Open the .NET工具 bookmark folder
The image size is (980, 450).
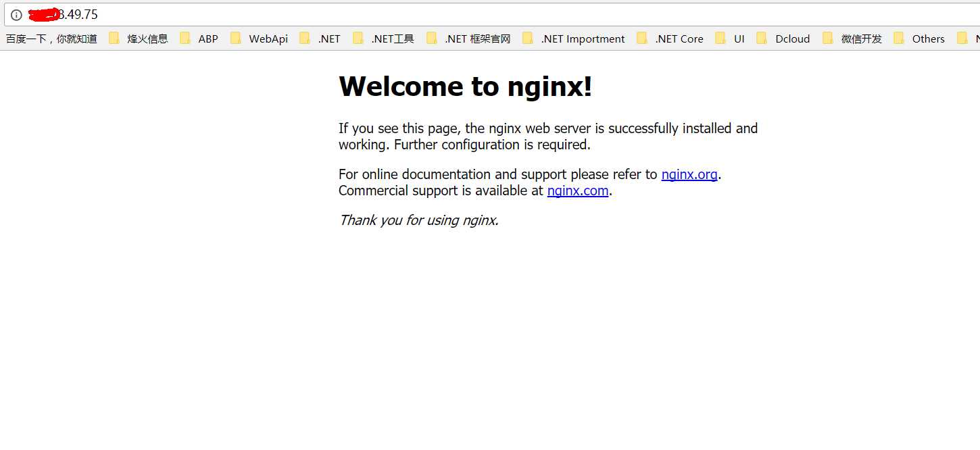coord(384,39)
